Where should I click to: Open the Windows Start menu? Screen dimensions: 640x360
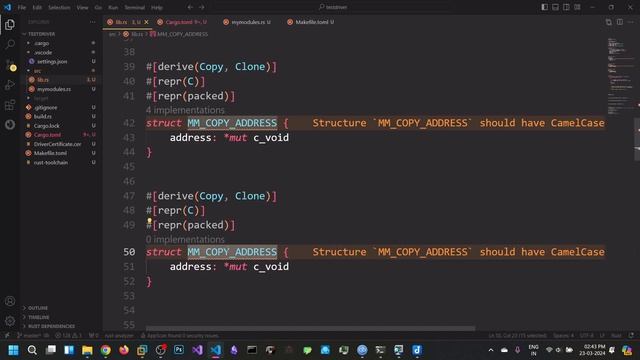[13, 350]
